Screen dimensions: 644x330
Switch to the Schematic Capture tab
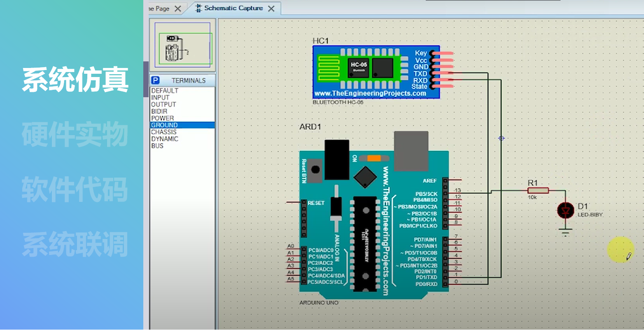click(233, 8)
